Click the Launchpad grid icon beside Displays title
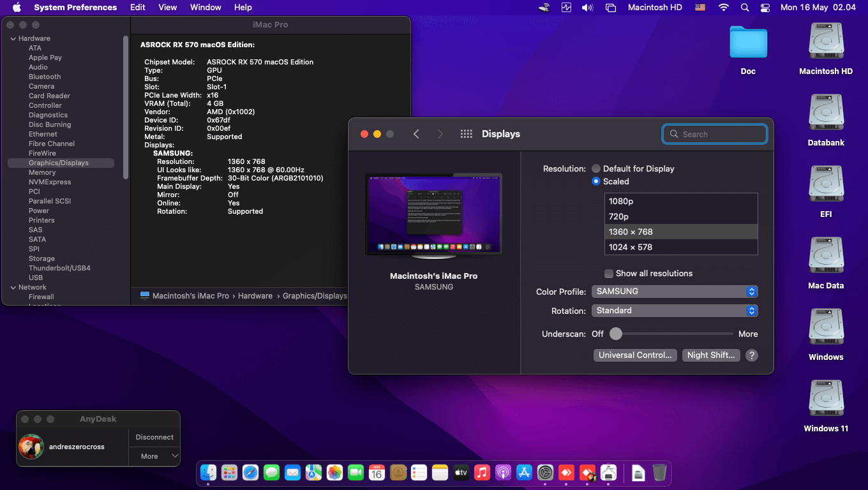 (x=466, y=134)
